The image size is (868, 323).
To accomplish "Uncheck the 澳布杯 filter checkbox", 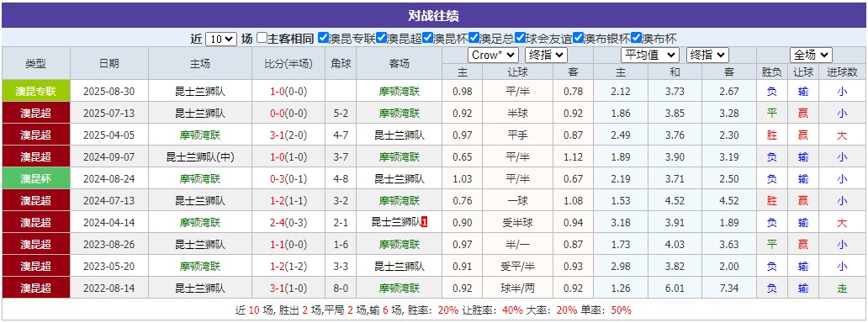I will coord(636,38).
